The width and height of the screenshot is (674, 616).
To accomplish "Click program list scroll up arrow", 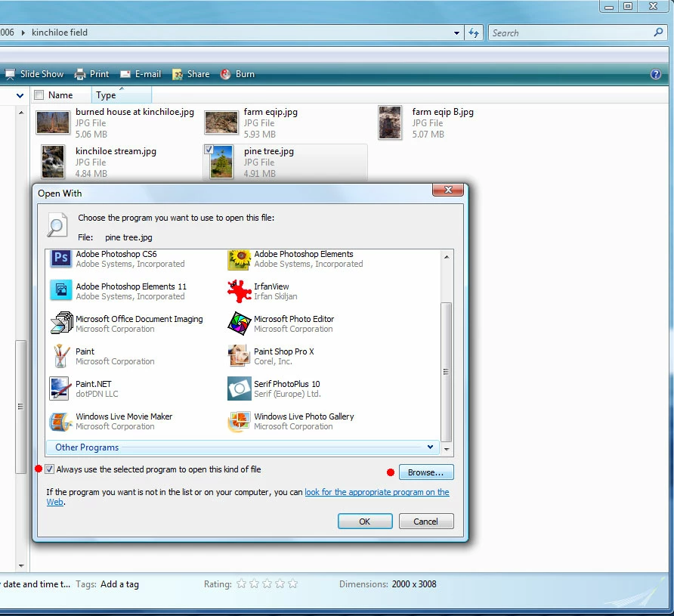I will coord(447,257).
